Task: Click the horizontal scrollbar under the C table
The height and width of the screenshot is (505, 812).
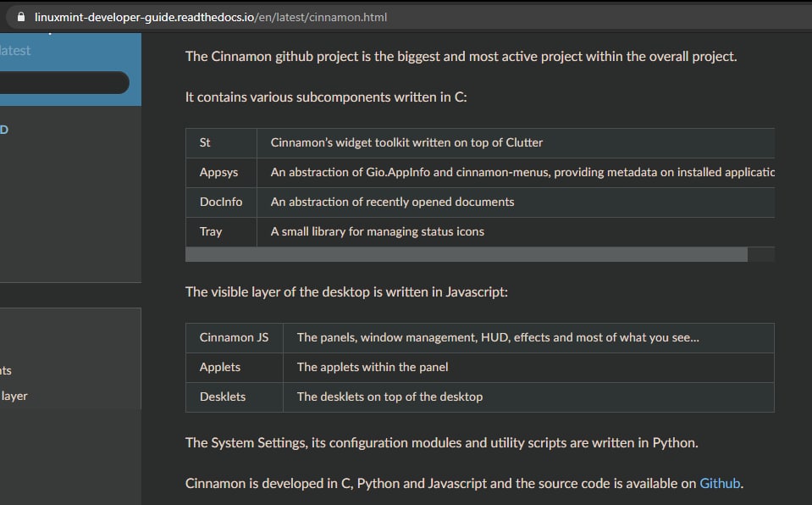Action: 466,254
